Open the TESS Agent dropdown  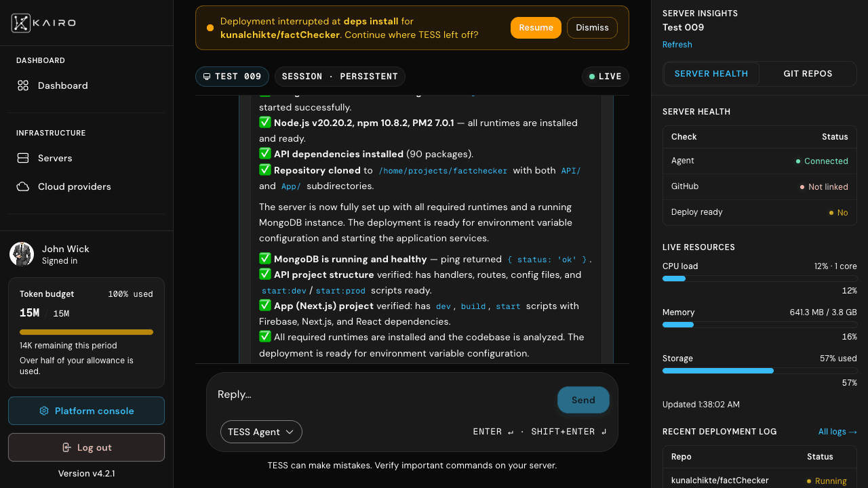point(261,432)
